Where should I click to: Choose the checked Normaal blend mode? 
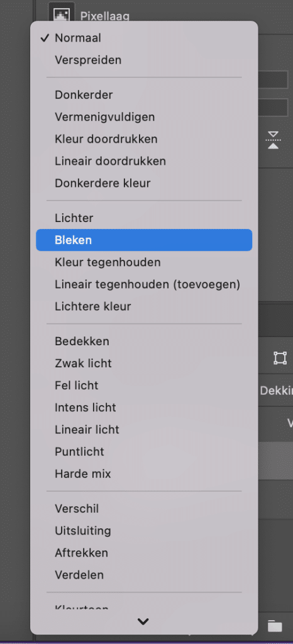tap(144, 38)
